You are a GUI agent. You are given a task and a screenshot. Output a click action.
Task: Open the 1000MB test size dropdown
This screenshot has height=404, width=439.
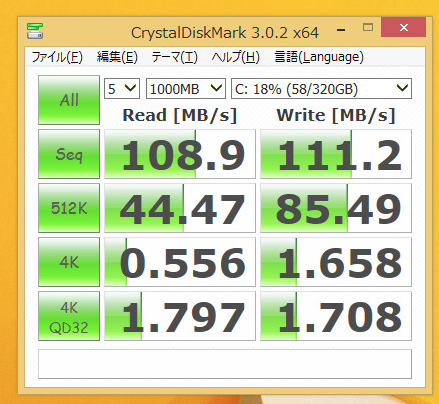point(186,89)
